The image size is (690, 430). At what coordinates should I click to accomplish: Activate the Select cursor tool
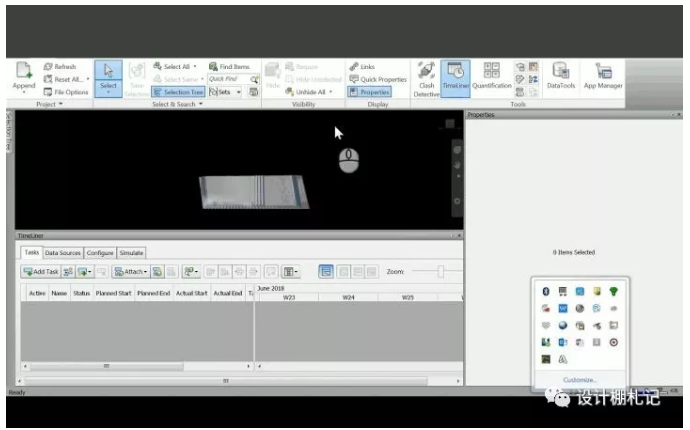tap(108, 72)
